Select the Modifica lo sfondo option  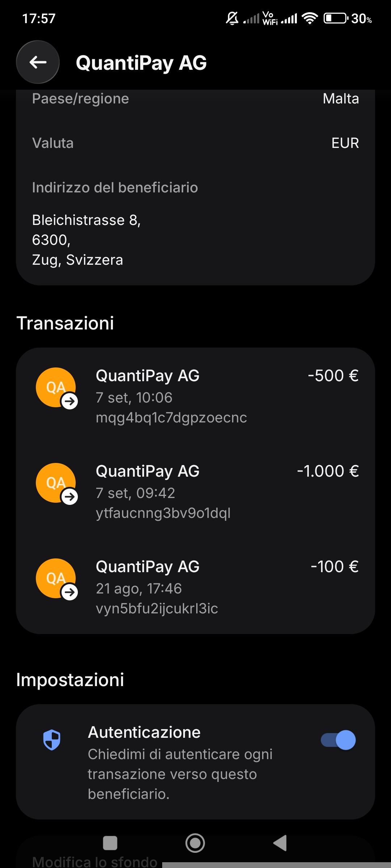pos(95,861)
